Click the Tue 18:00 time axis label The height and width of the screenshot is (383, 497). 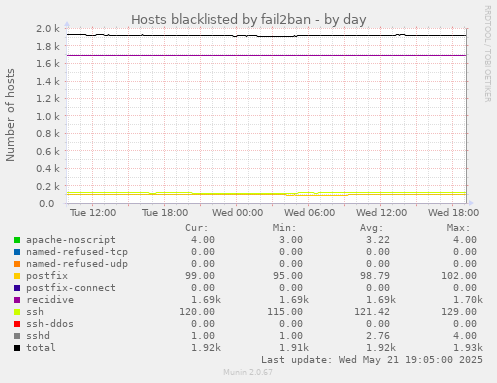click(x=165, y=213)
